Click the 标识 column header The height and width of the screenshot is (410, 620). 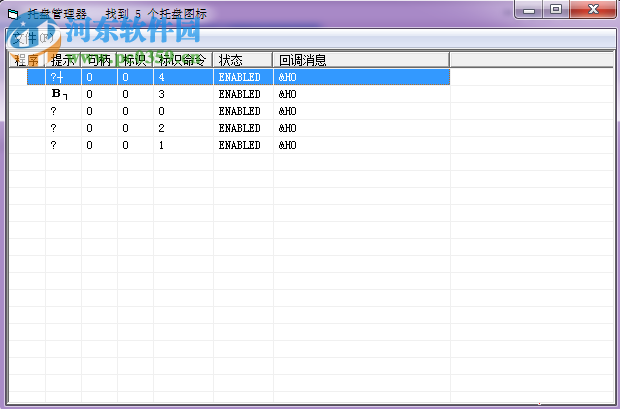(x=135, y=60)
